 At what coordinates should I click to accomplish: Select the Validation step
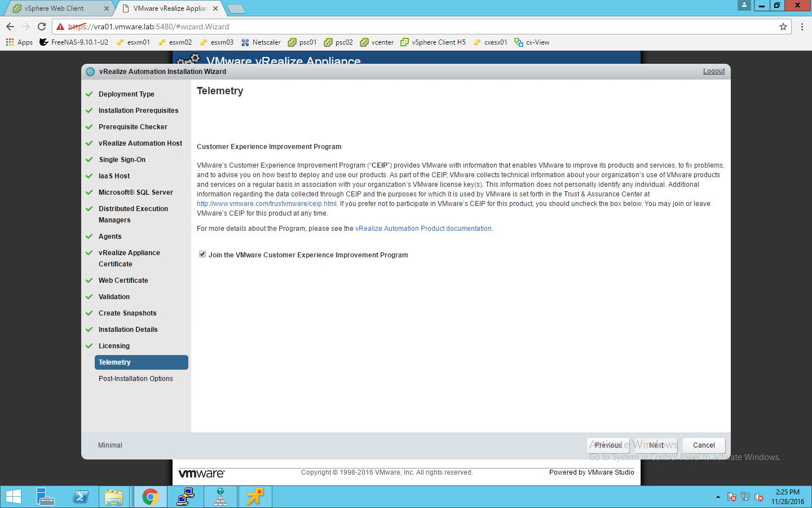(x=114, y=297)
